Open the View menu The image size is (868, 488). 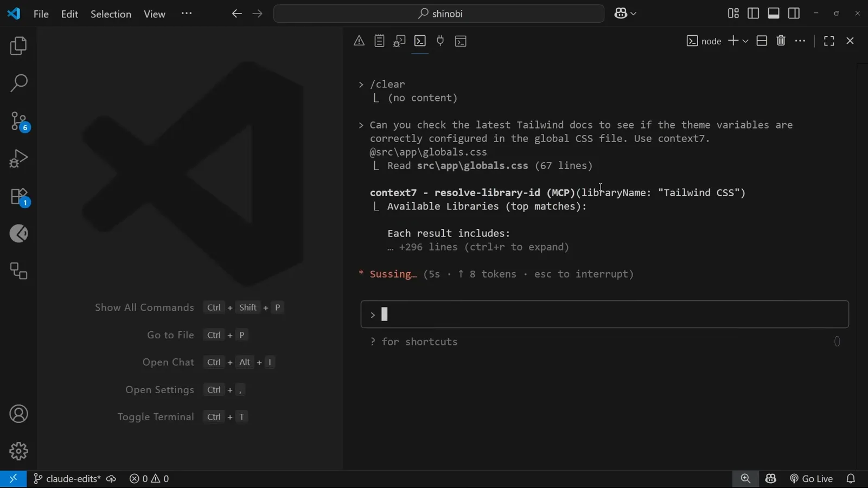[x=155, y=14]
